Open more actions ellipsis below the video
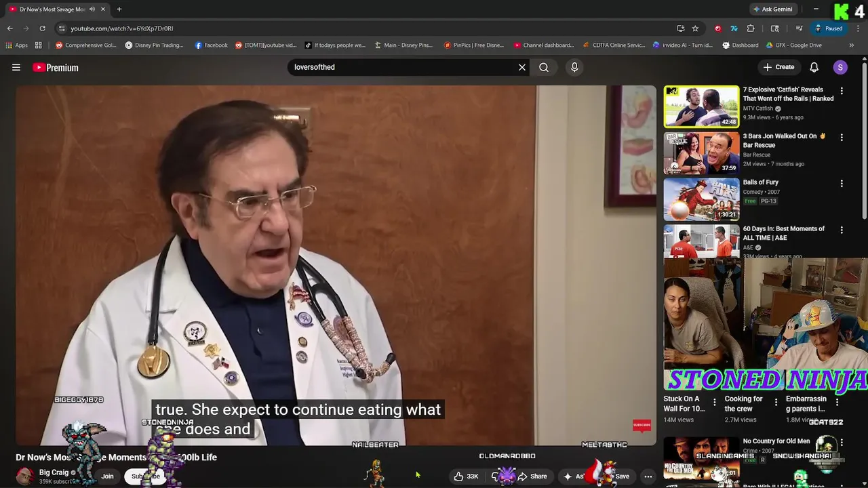 (x=648, y=476)
